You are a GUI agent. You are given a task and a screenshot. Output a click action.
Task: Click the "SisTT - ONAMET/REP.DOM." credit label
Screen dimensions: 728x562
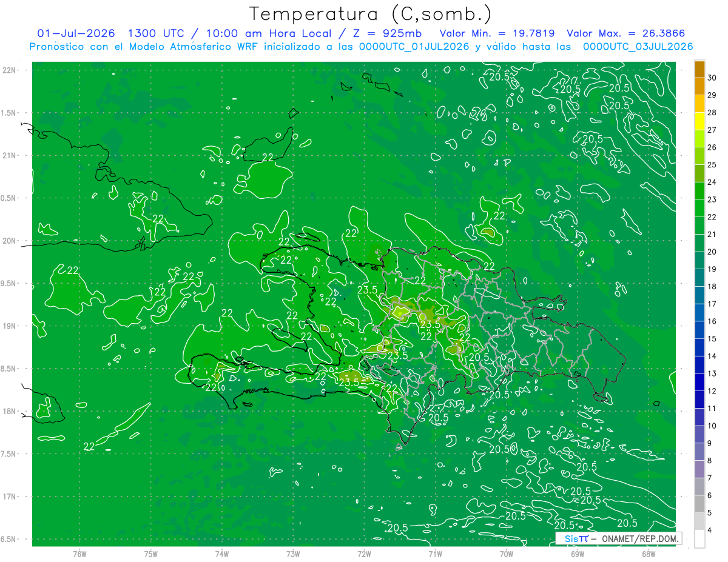click(618, 538)
